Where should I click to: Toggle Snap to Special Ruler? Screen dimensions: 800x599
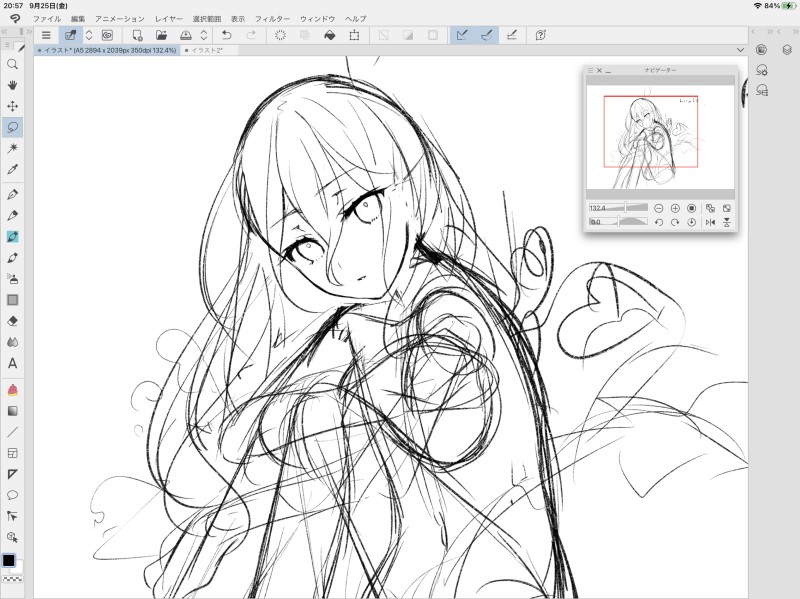[x=487, y=35]
